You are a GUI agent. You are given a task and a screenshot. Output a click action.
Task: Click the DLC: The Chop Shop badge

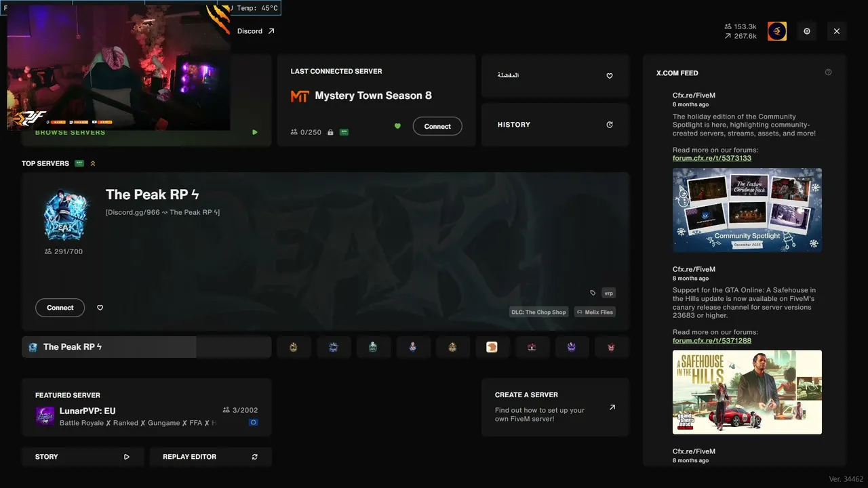(539, 312)
